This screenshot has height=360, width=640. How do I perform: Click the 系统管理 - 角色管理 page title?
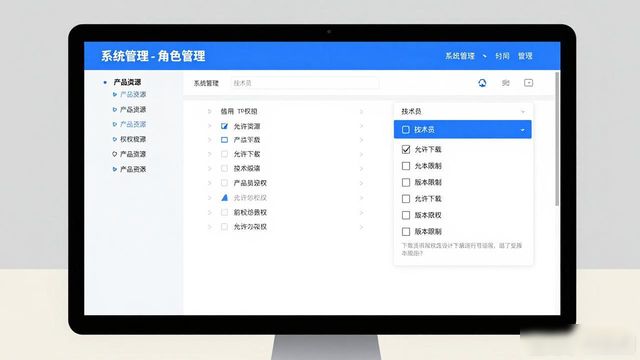[x=153, y=56]
